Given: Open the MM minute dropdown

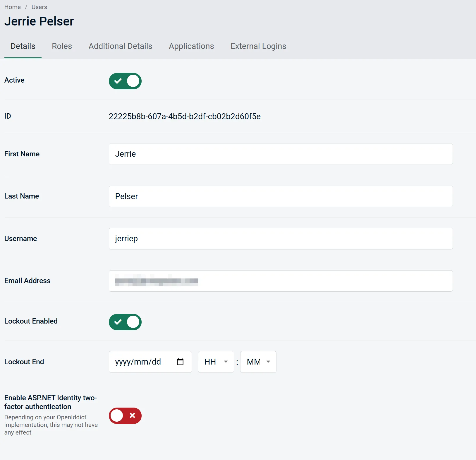Looking at the screenshot, I should coord(258,362).
